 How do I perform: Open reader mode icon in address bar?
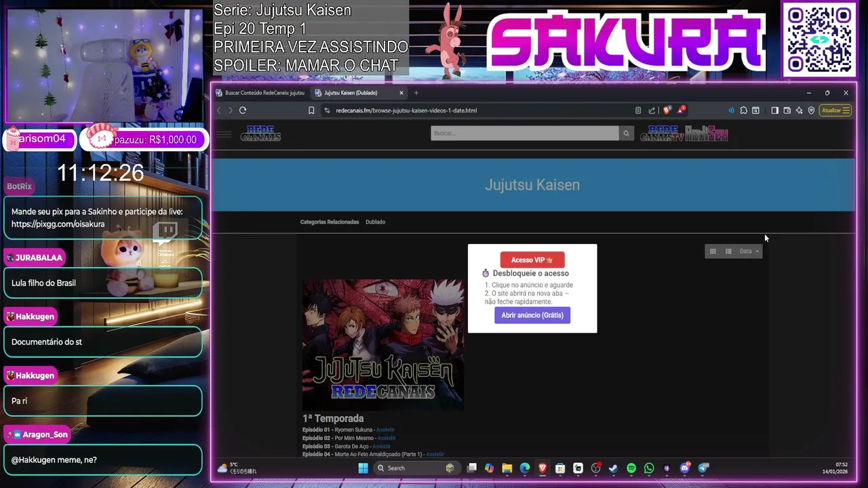pyautogui.click(x=638, y=110)
